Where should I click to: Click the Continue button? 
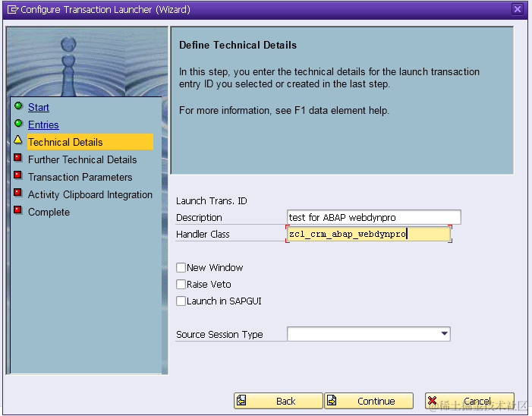369,401
